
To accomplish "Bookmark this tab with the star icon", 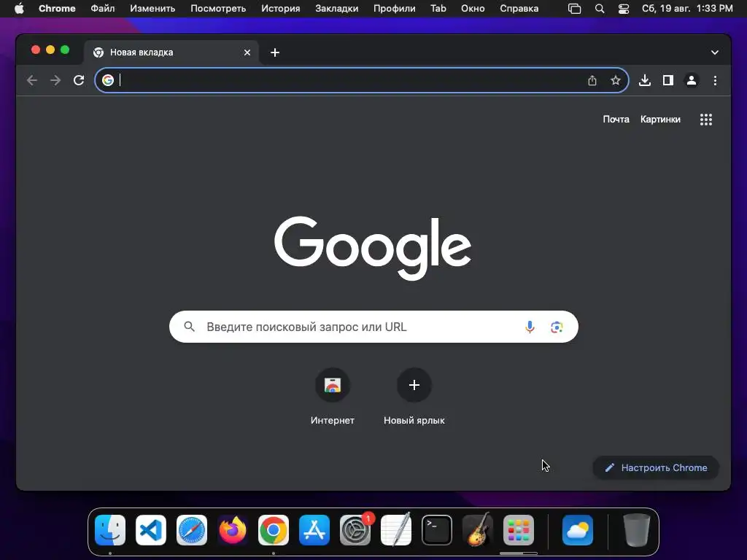I will [x=616, y=80].
